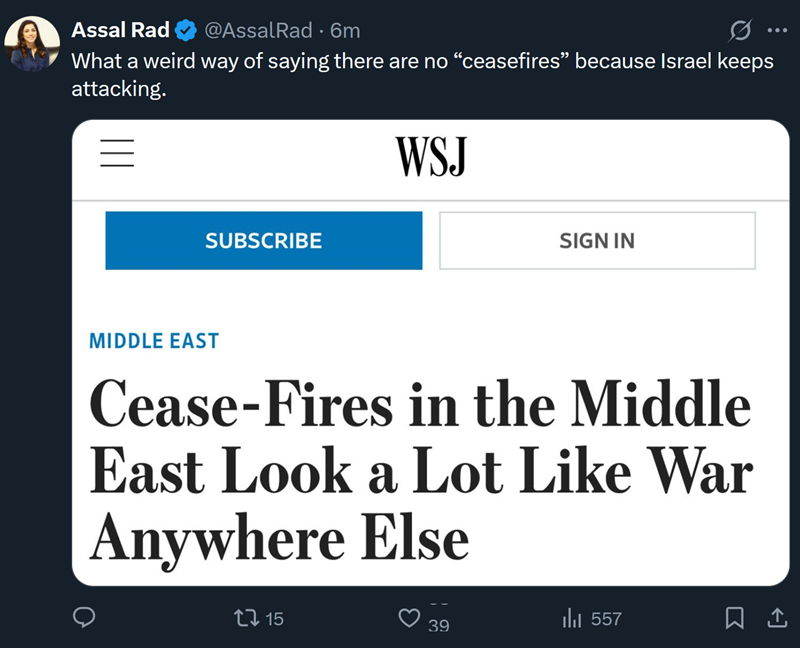
Task: Click Assal Rad's profile picture
Action: click(30, 45)
